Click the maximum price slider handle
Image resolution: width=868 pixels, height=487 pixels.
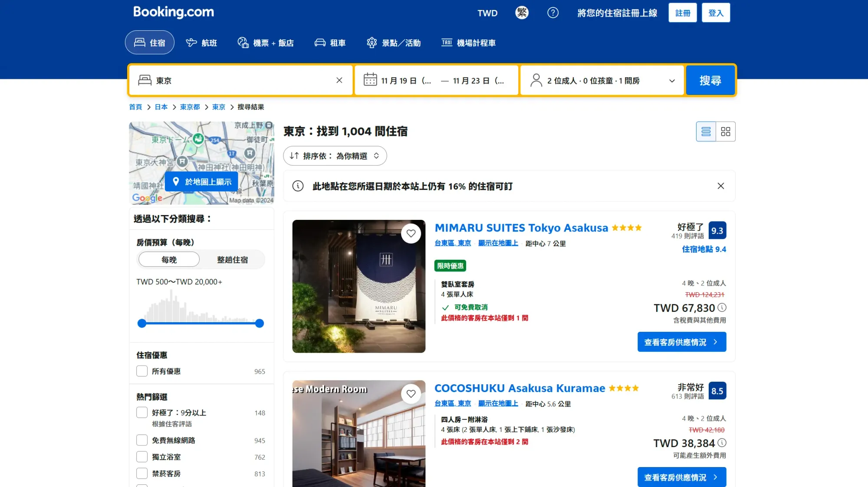click(260, 323)
